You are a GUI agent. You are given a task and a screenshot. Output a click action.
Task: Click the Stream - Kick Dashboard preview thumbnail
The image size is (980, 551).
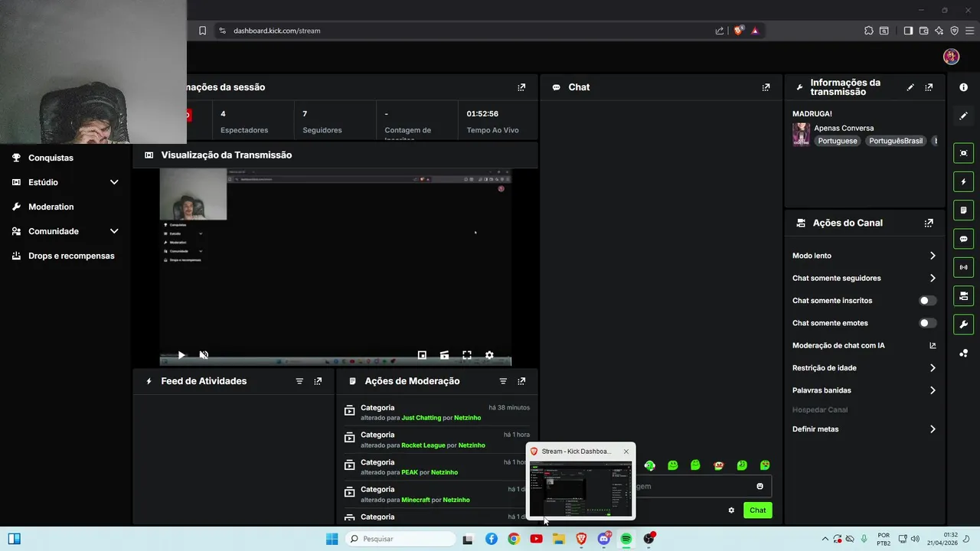pos(581,489)
